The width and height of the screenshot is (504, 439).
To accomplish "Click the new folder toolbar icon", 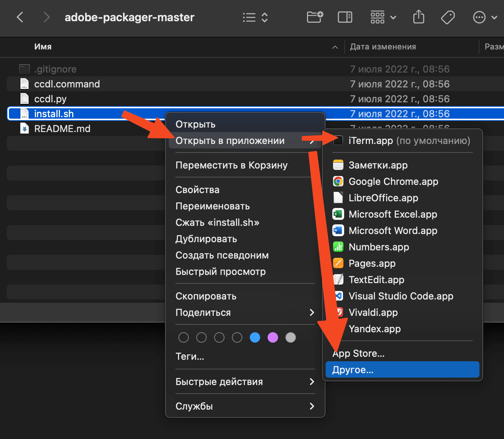I will 315,17.
